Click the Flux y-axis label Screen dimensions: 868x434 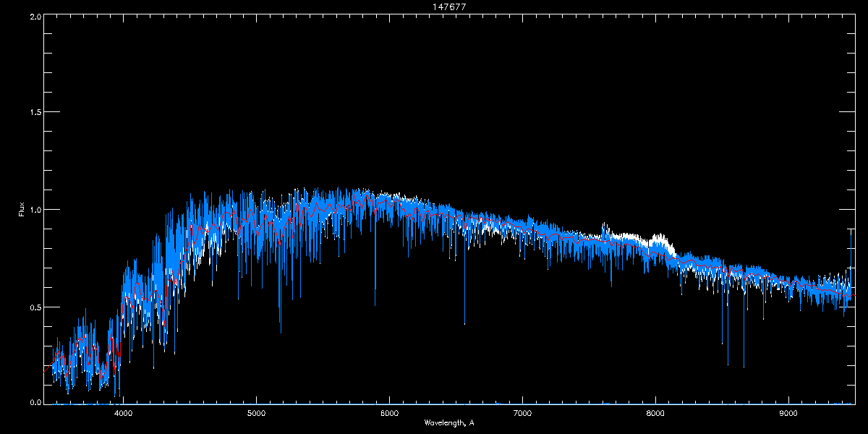21,210
